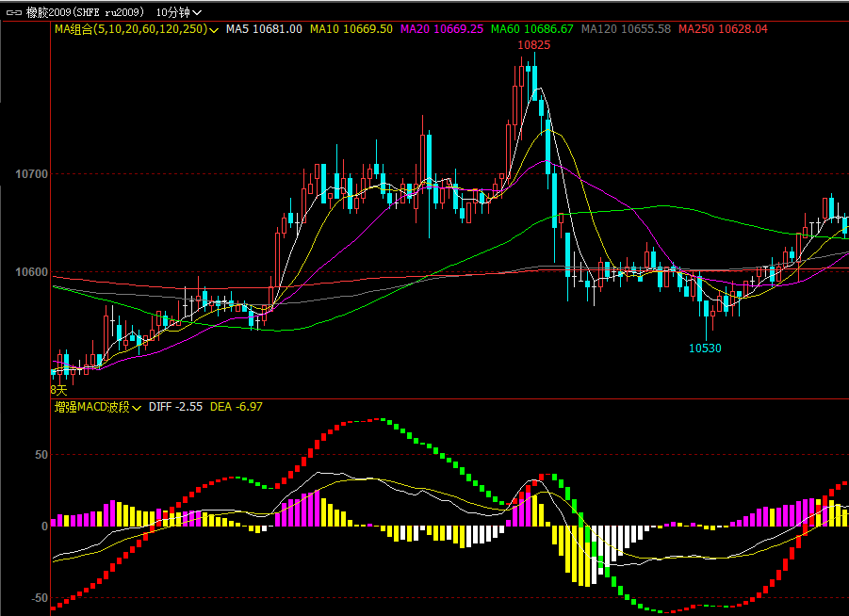849x616 pixels.
Task: Click the DEA -6.97 indicator value
Action: [x=237, y=407]
